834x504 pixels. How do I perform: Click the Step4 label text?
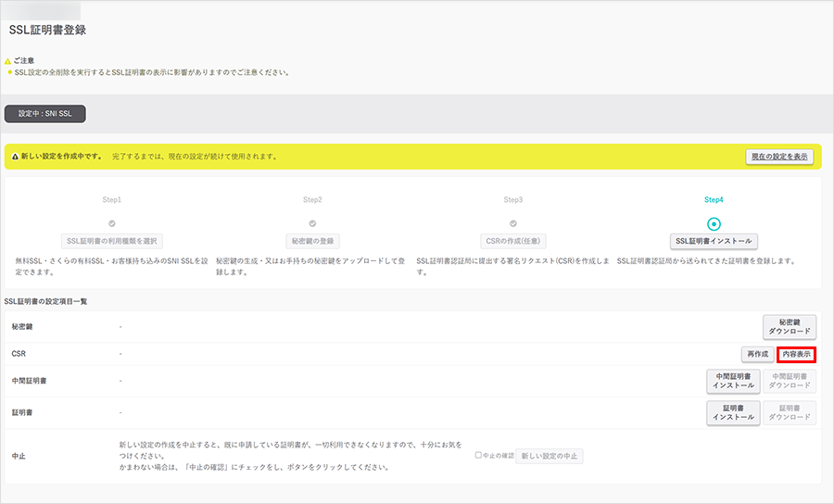coord(714,200)
